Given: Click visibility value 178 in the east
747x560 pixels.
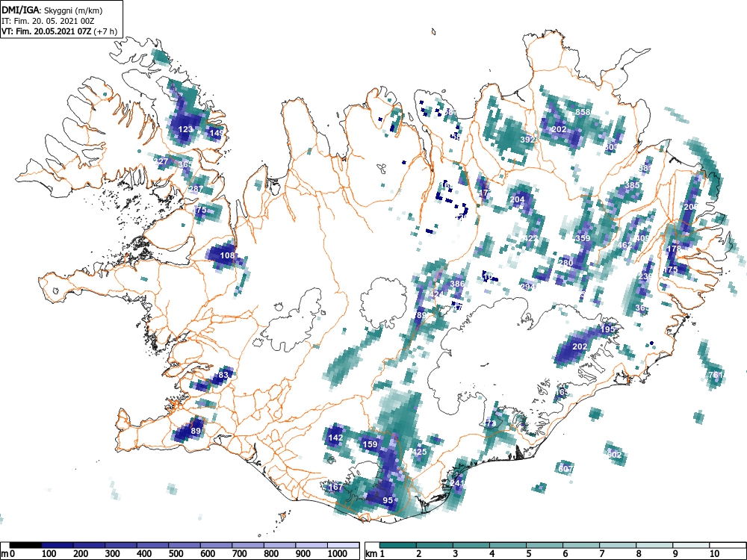Looking at the screenshot, I should point(674,249).
